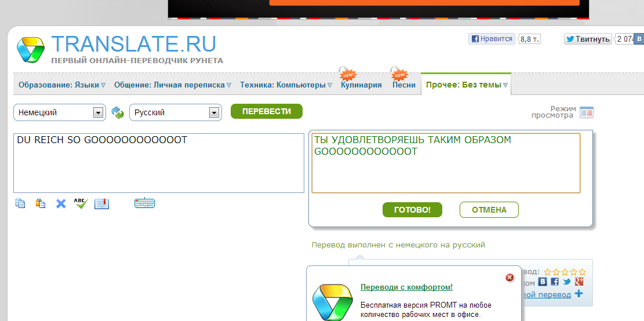Click the ПЕРЕВЕСТИ button

tap(267, 111)
